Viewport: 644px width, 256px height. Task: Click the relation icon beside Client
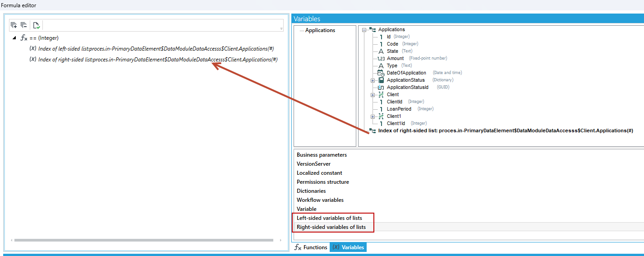(x=381, y=94)
